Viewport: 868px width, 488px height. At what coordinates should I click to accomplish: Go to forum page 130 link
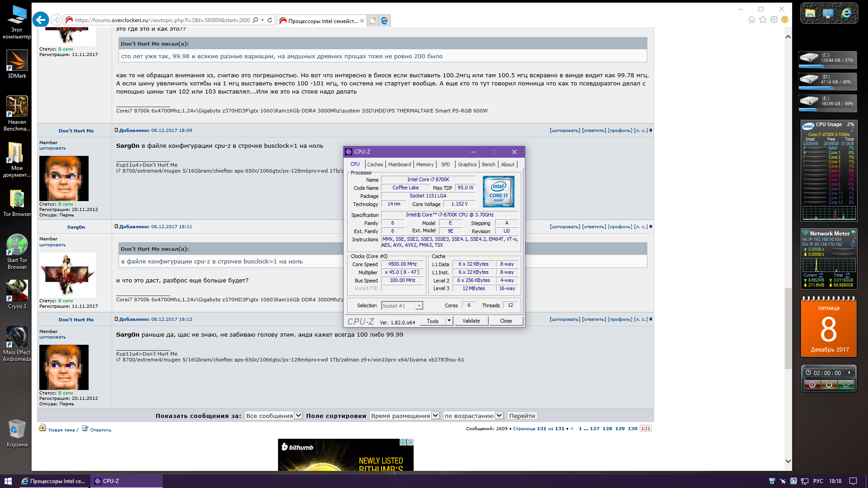click(632, 428)
